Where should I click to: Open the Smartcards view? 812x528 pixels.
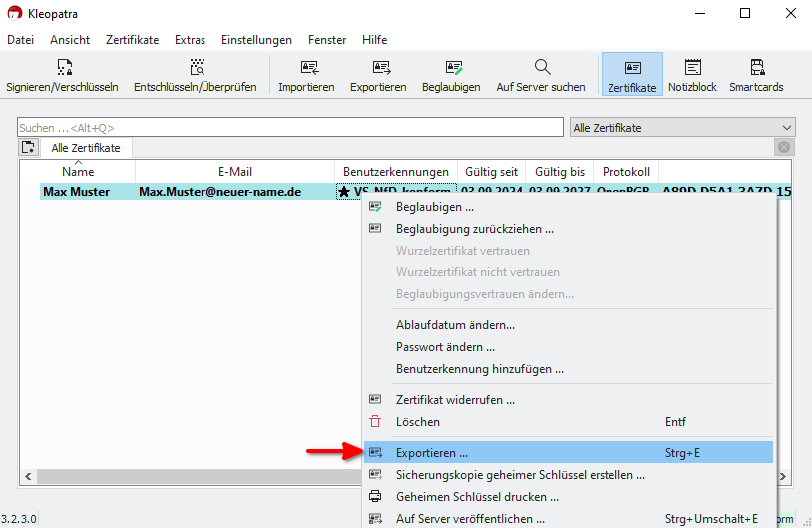pos(756,75)
